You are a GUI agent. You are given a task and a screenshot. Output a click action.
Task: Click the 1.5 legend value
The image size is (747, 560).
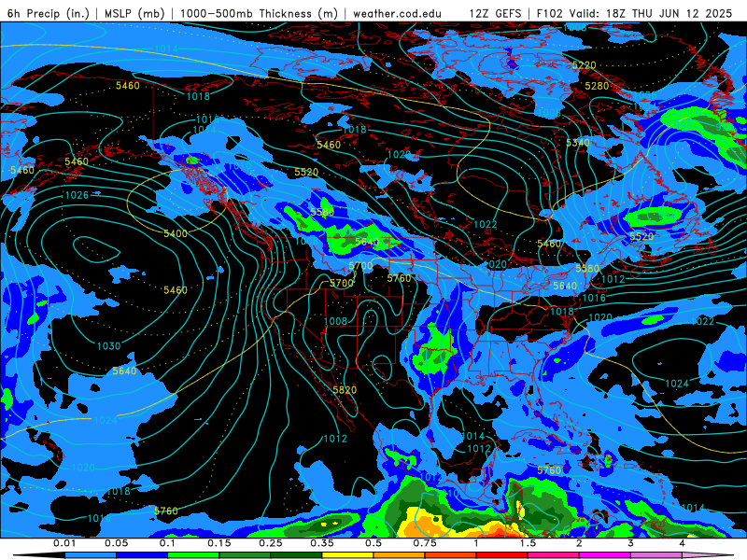click(528, 543)
